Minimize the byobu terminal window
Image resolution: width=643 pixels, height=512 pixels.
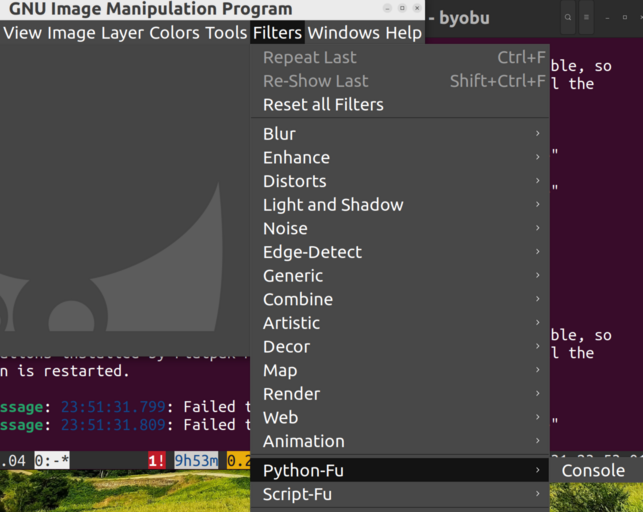pyautogui.click(x=607, y=18)
